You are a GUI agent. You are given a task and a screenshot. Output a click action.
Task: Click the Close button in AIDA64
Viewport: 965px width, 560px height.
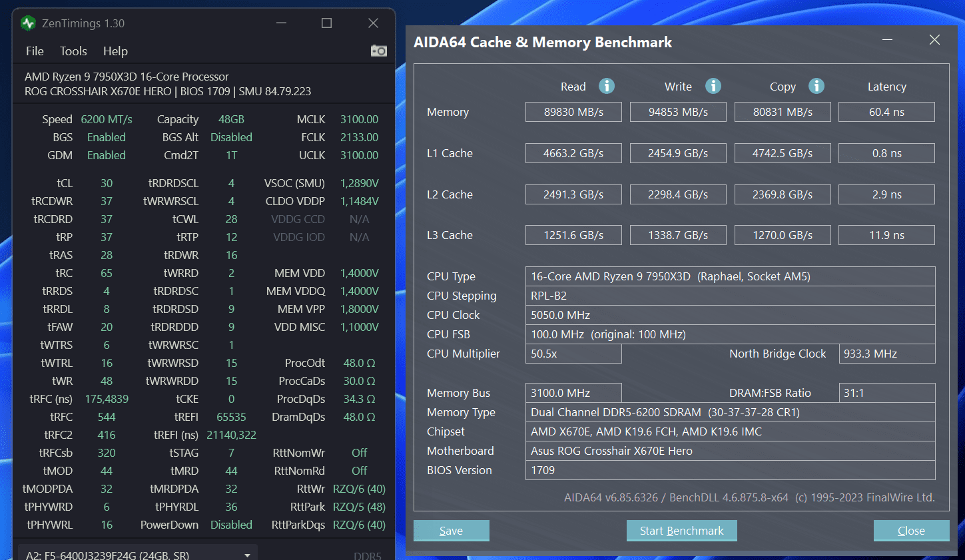[x=911, y=531]
